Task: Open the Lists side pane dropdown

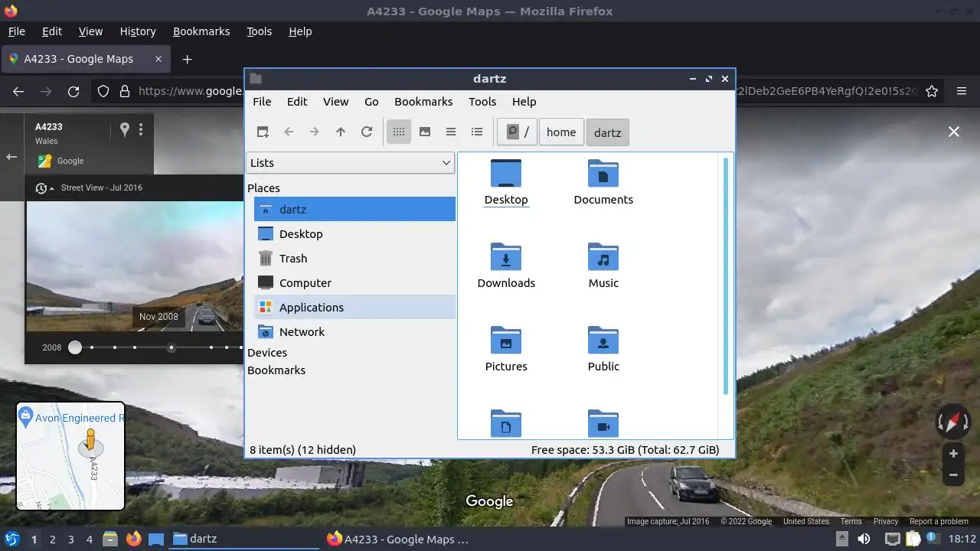Action: pos(351,162)
